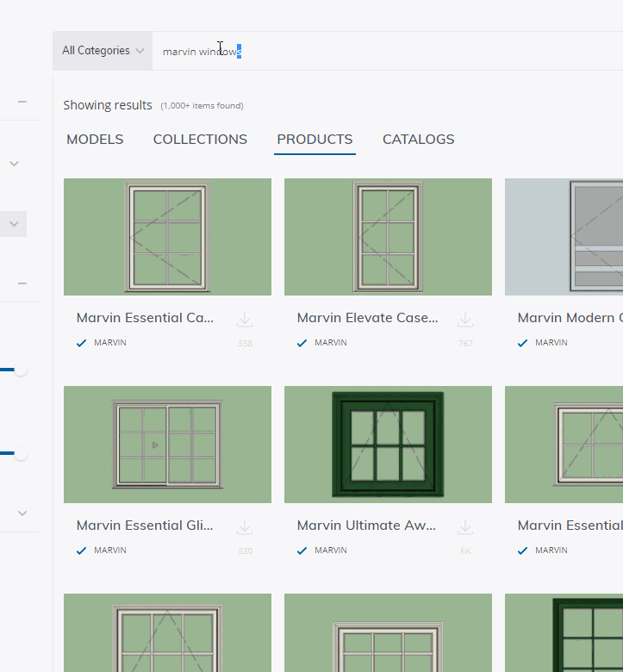Click Marvin Modern title link

click(x=570, y=318)
